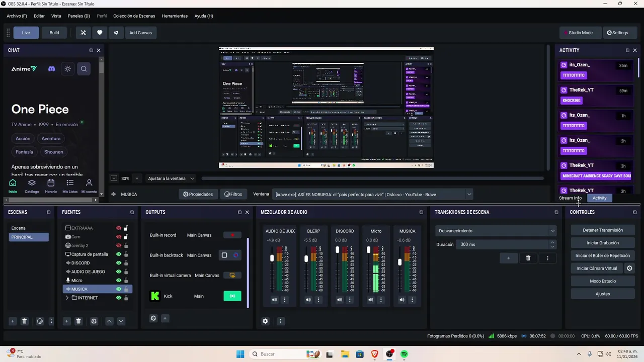644x362 pixels.
Task: Click Add Canvas button
Action: pyautogui.click(x=140, y=33)
